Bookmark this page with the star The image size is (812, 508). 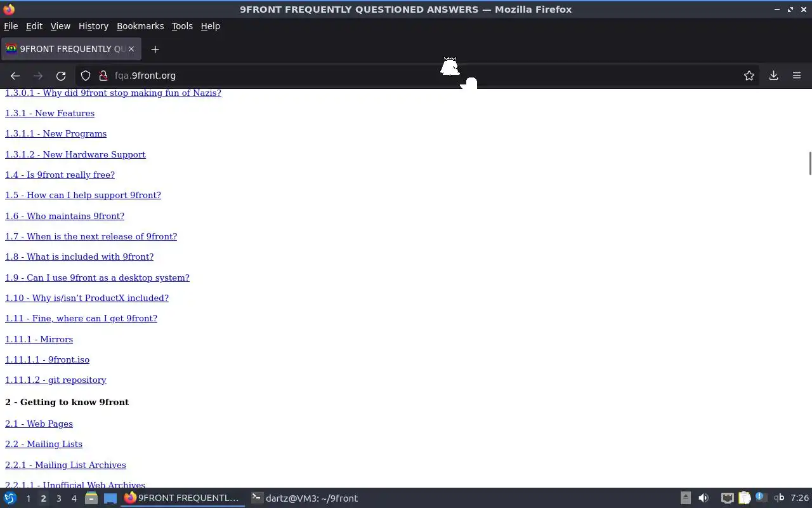(749, 76)
